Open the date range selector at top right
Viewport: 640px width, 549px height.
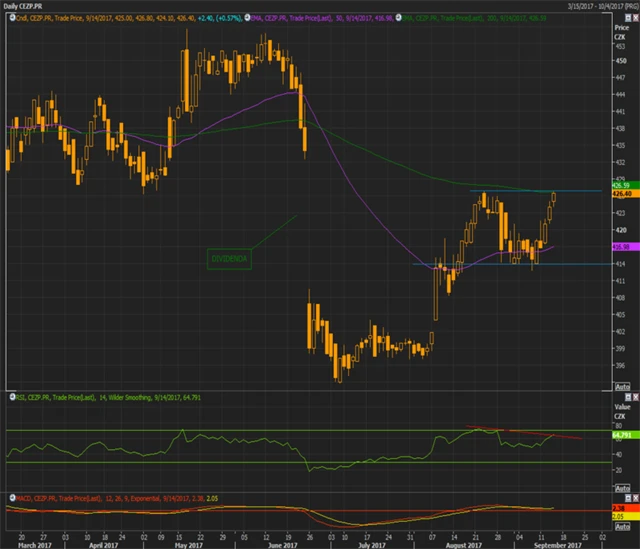click(x=591, y=5)
